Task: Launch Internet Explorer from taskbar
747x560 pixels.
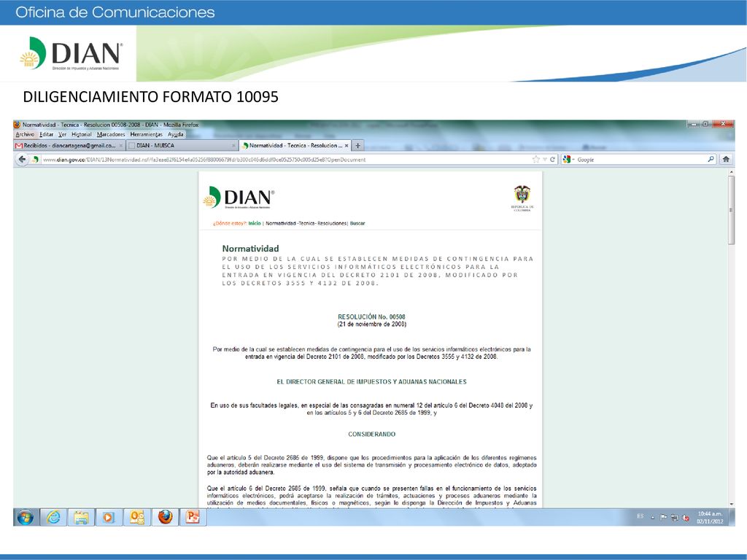Action: click(53, 517)
